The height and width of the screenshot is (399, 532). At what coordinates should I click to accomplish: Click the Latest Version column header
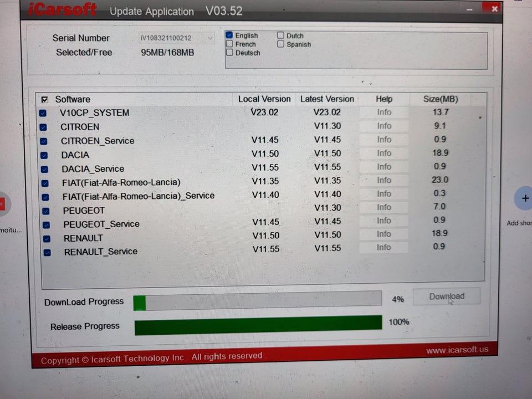click(x=327, y=99)
